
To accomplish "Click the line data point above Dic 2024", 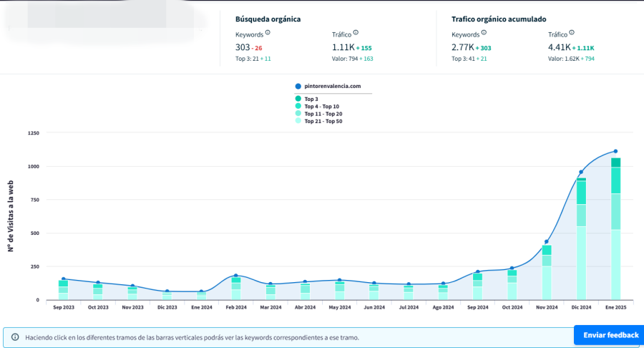I will click(x=580, y=172).
